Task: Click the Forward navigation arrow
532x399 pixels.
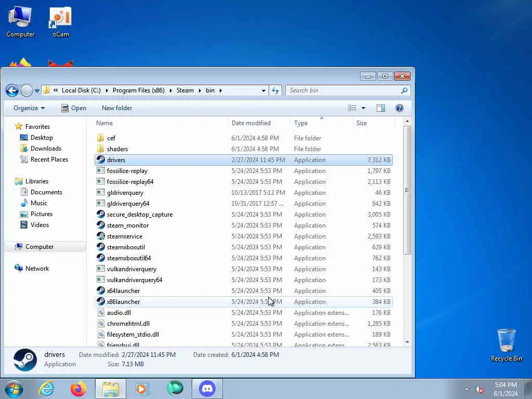Action: (x=26, y=90)
